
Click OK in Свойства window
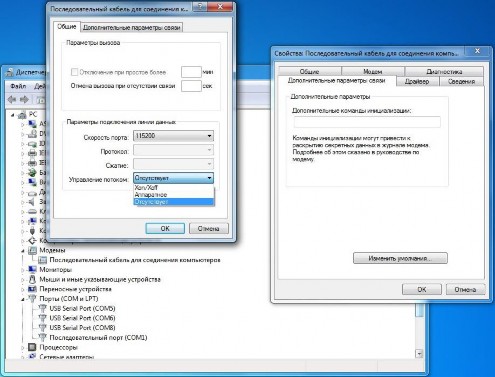pos(422,289)
